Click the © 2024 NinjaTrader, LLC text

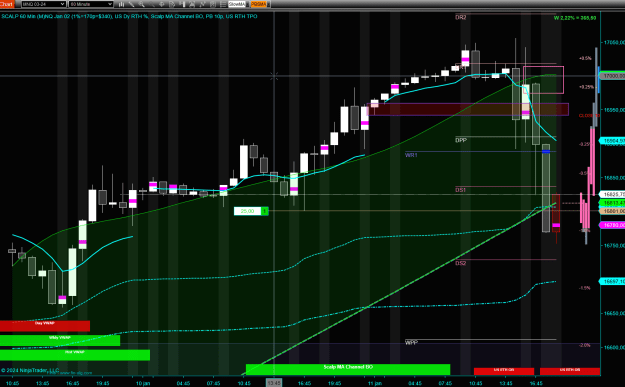tap(30, 370)
